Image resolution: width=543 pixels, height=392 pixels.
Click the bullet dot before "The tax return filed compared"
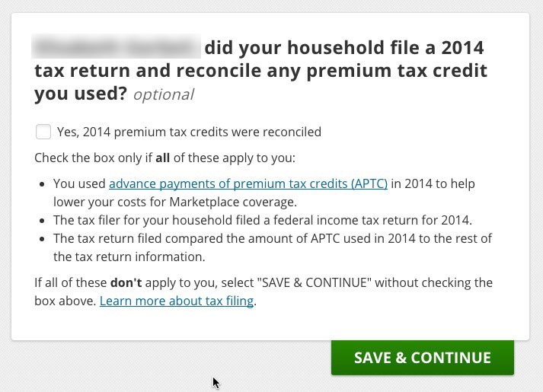click(x=42, y=239)
